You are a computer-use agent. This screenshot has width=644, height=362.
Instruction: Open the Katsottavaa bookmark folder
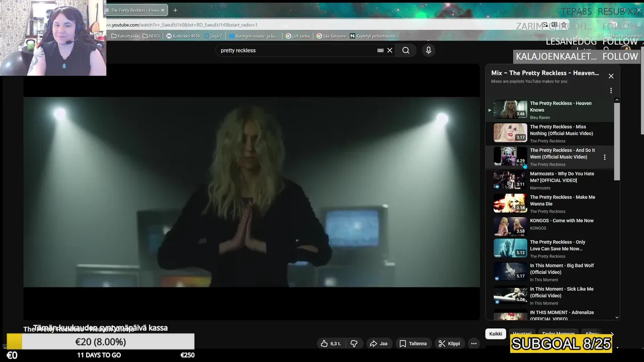pyautogui.click(x=125, y=36)
